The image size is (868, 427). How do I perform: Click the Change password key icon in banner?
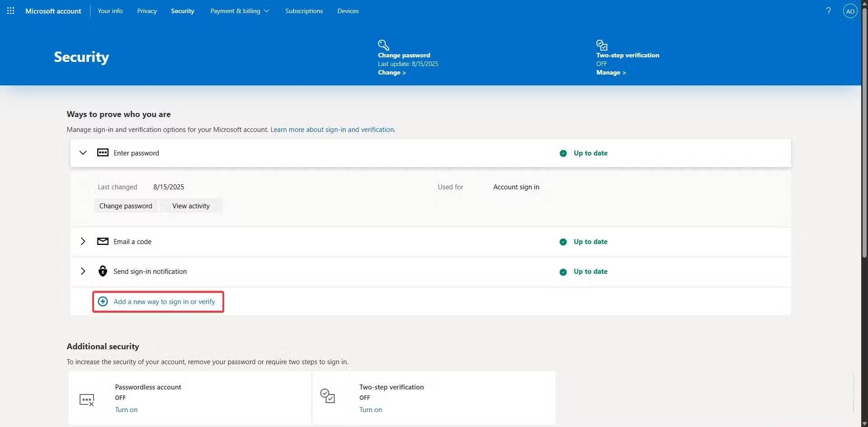tap(383, 45)
